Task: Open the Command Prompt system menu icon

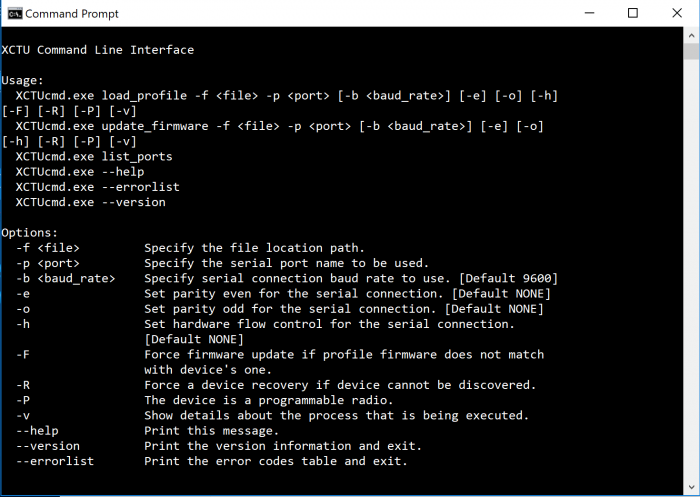Action: (x=15, y=13)
